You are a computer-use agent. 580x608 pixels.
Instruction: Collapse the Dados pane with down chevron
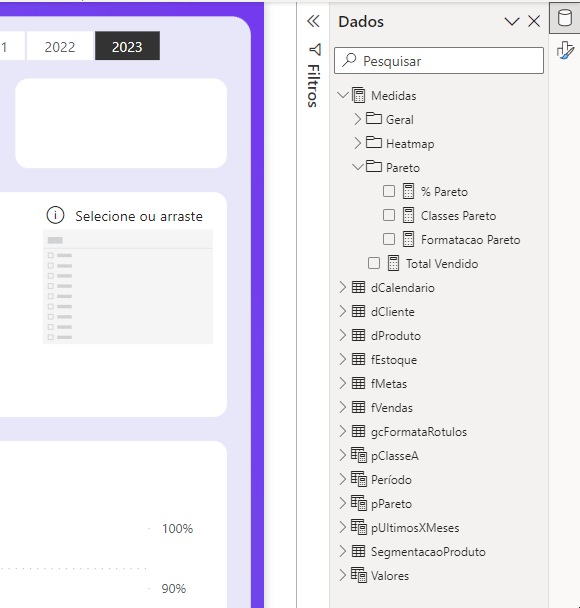512,21
